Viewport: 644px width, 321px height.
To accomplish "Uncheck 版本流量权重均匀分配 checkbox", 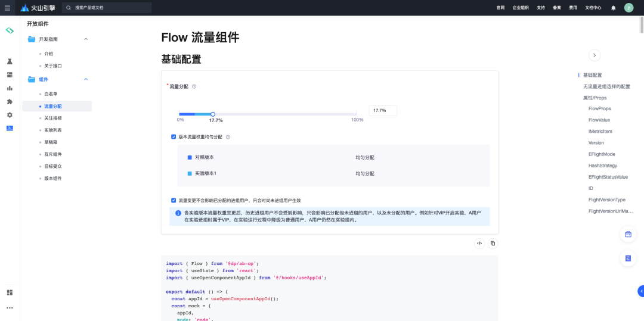I will (x=174, y=137).
